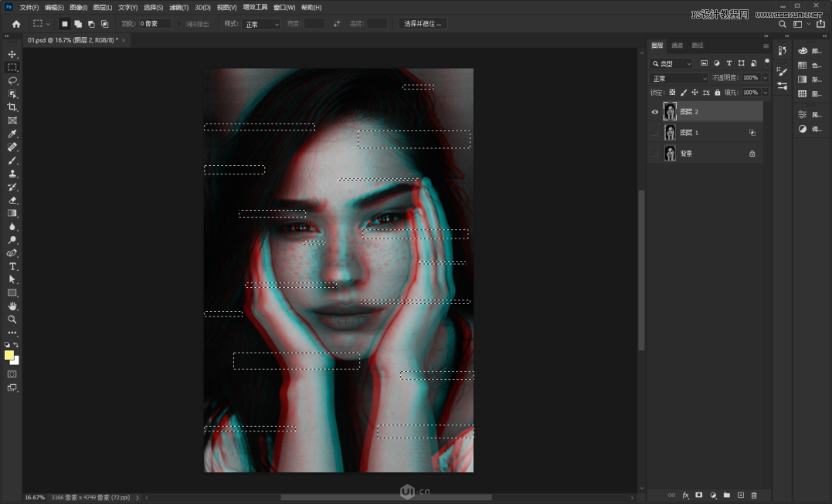The height and width of the screenshot is (504, 832).
Task: Select the Move tool
Action: pos(12,54)
